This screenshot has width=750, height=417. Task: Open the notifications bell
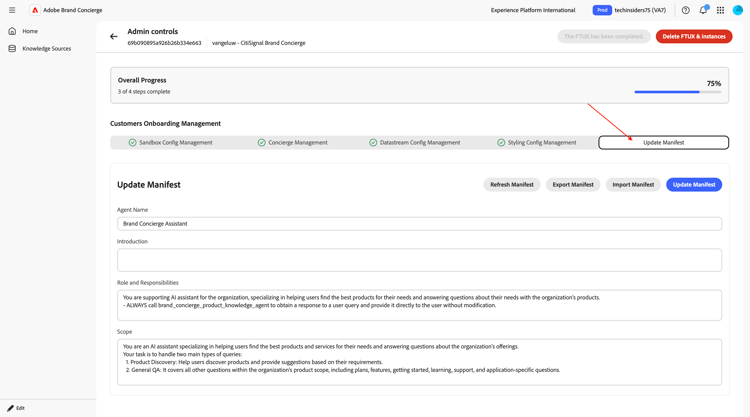coord(703,10)
